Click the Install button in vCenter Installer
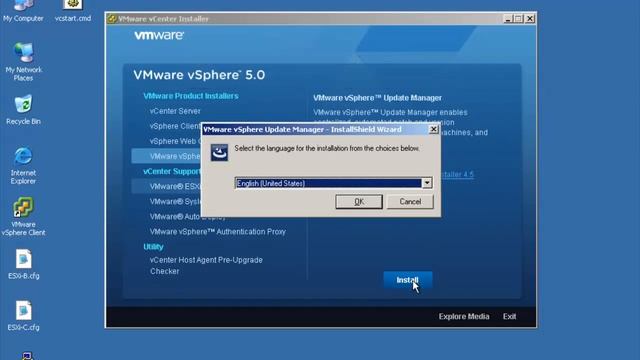640x360 pixels. 407,280
